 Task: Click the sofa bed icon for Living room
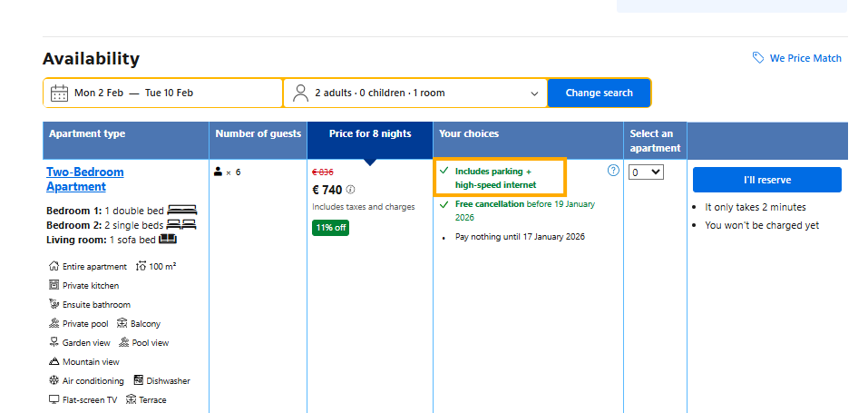click(168, 240)
